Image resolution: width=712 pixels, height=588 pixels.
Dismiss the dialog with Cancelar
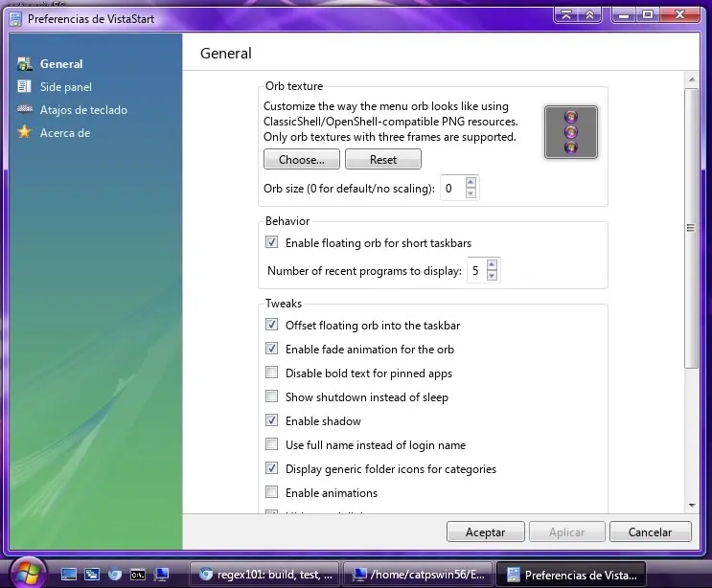pyautogui.click(x=651, y=531)
